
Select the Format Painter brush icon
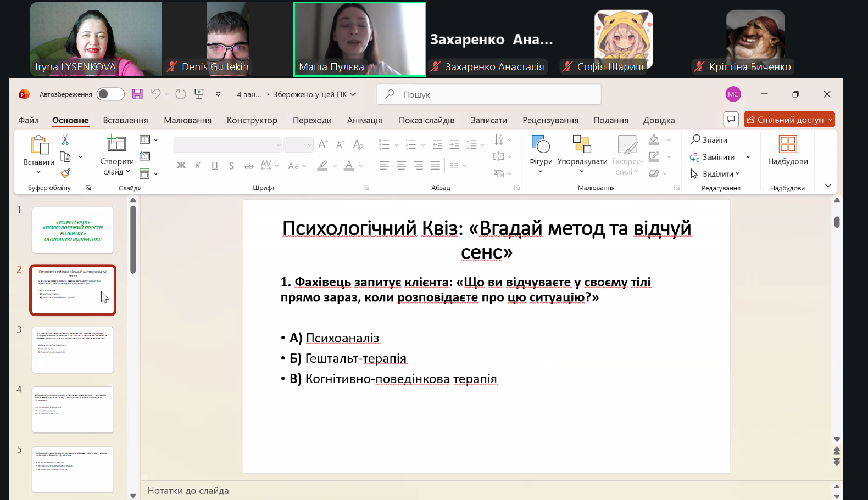(65, 173)
